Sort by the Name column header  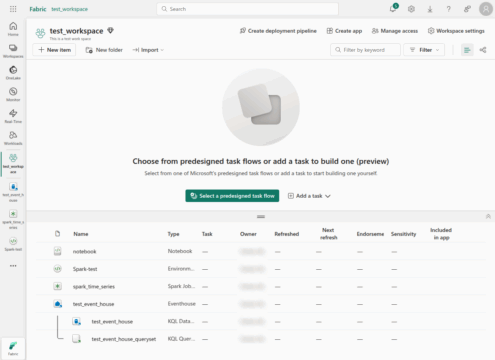[81, 234]
